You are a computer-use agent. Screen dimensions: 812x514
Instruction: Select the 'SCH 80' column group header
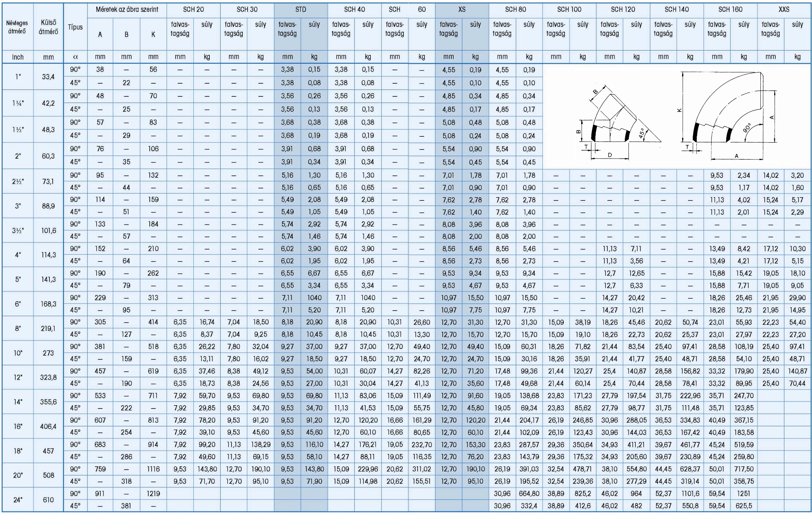point(515,10)
